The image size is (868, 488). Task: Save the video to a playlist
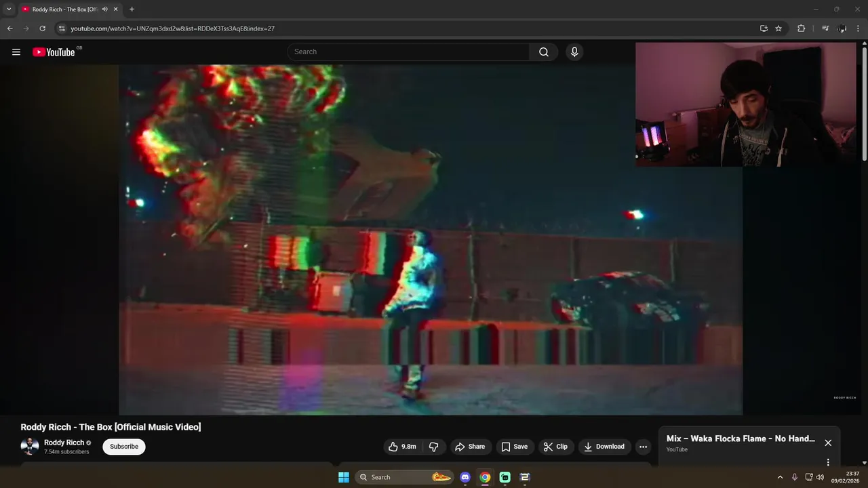[514, 447]
